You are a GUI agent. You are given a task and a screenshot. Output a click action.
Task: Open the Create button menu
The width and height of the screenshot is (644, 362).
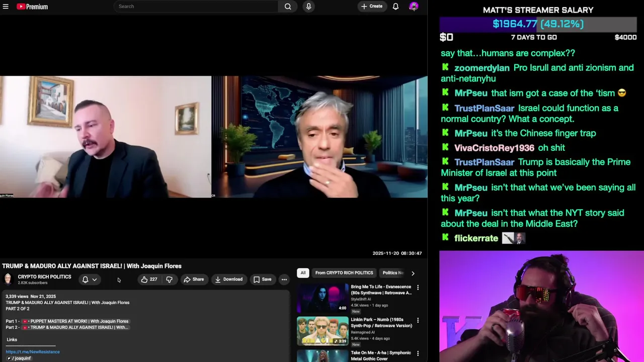(372, 7)
